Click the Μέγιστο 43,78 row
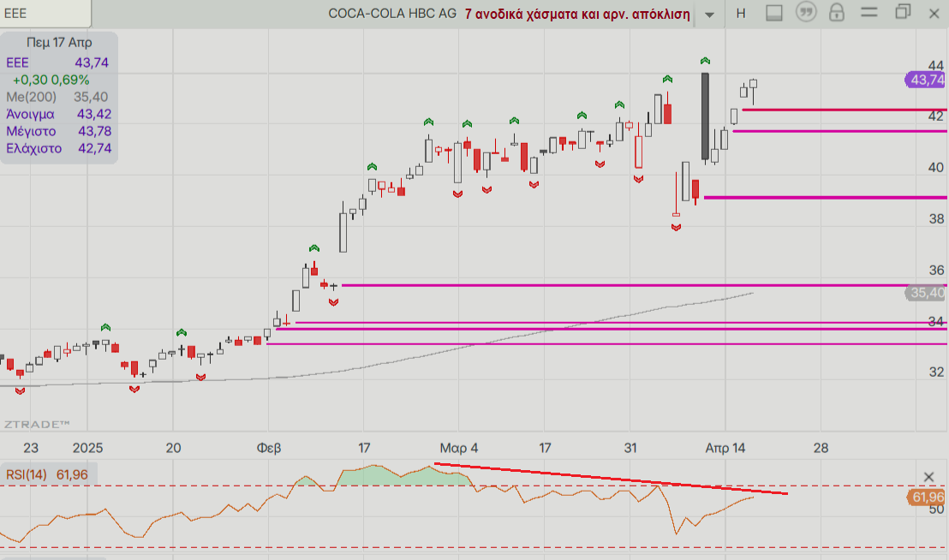Screen dimensions: 949x560 59,131
